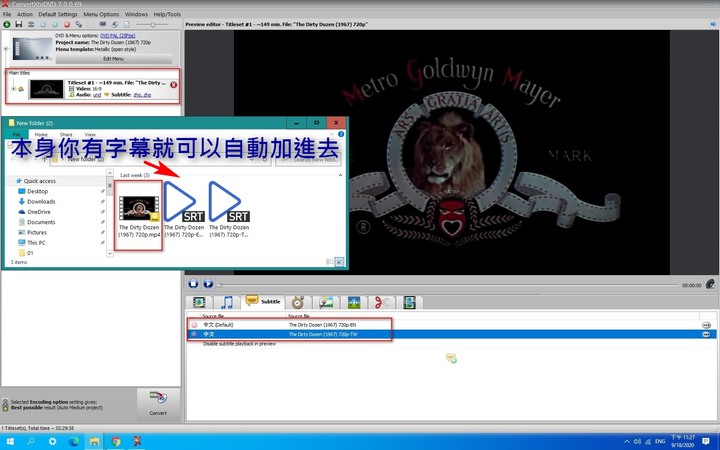This screenshot has width=720, height=450.
Task: Open the Explorer File tab
Action: point(17,135)
